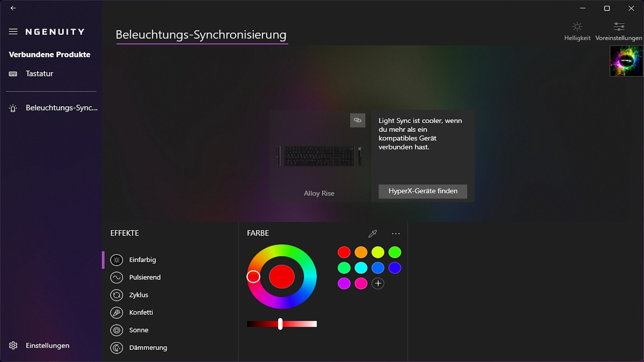Add a new custom color swatch
The image size is (644, 362).
pyautogui.click(x=378, y=284)
